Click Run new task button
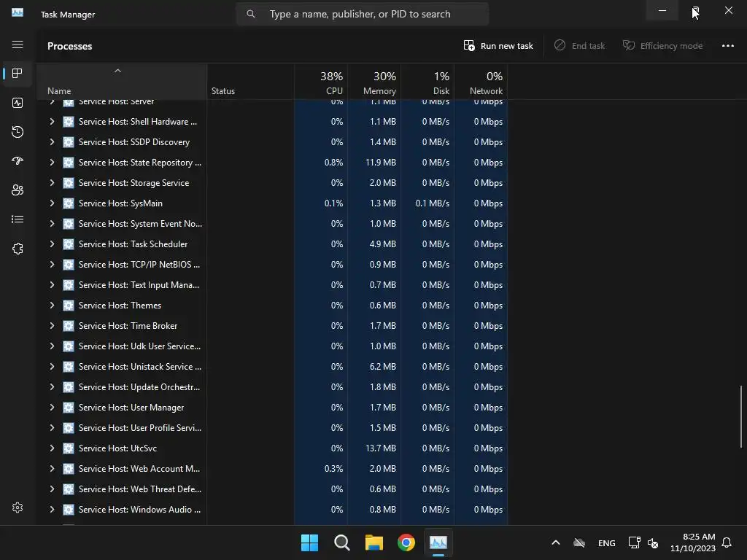The height and width of the screenshot is (560, 747). (498, 46)
